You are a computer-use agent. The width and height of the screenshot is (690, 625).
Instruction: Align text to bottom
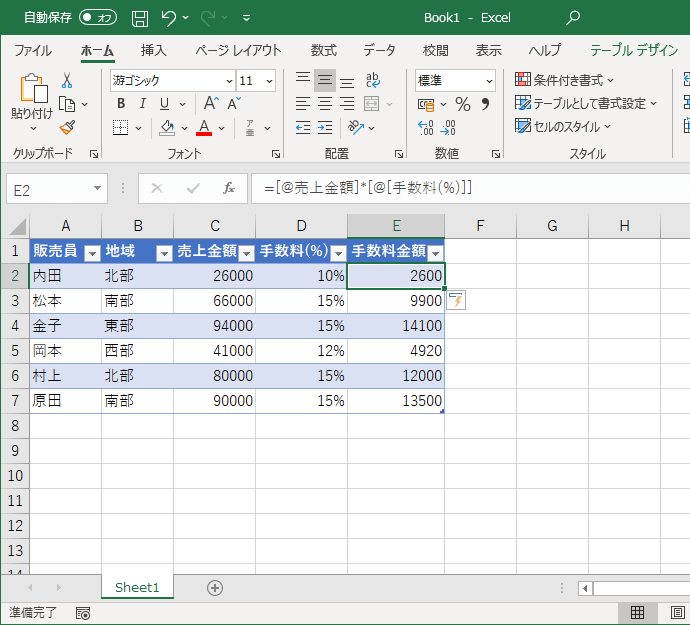[347, 81]
